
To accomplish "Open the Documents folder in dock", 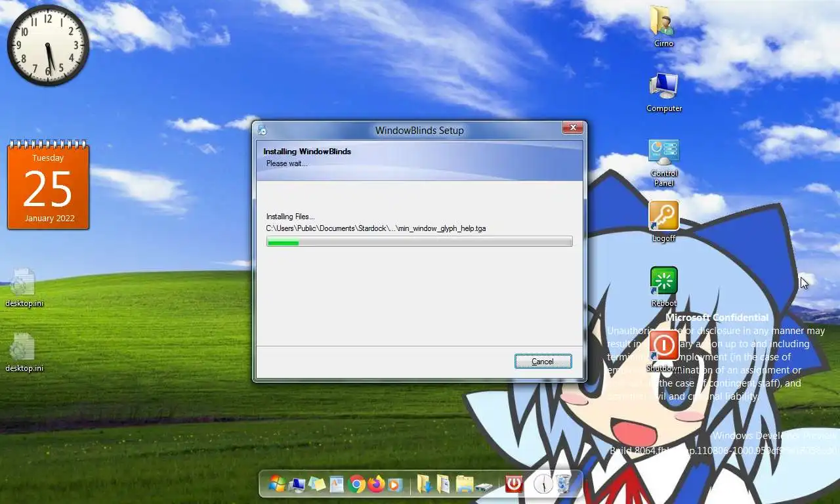I will [444, 484].
